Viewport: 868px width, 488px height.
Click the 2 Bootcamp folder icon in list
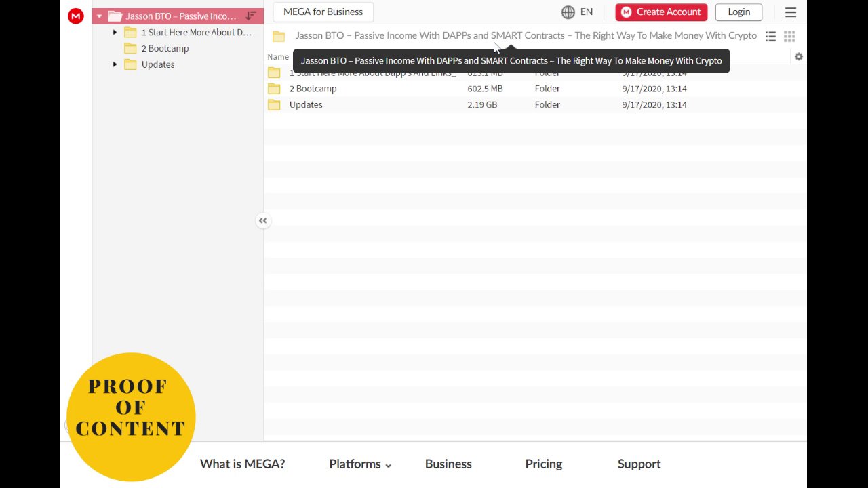(274, 89)
